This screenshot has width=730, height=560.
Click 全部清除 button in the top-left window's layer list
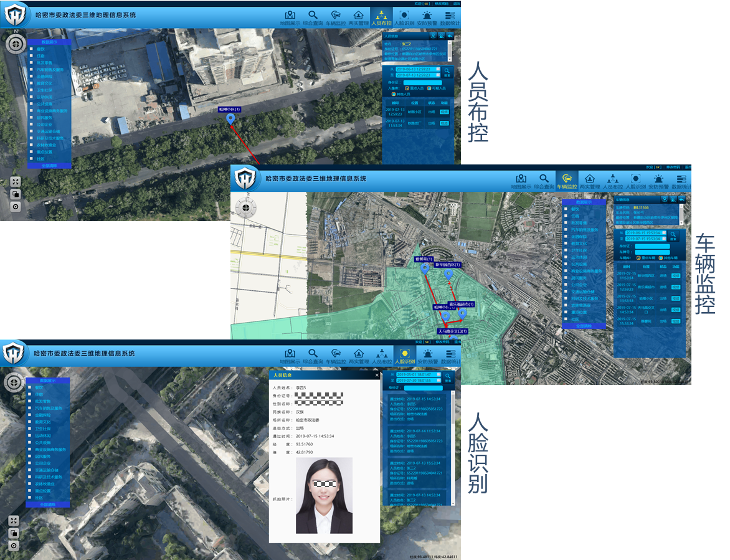[49, 166]
